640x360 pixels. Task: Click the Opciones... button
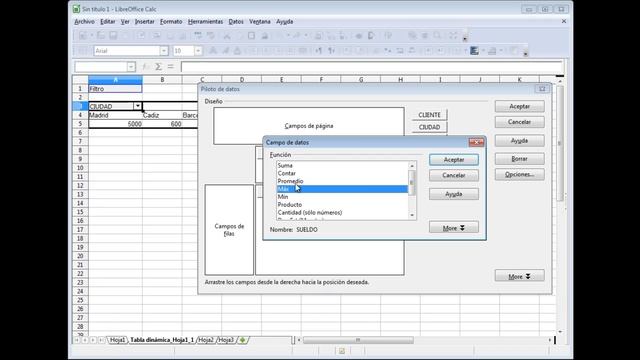click(519, 174)
